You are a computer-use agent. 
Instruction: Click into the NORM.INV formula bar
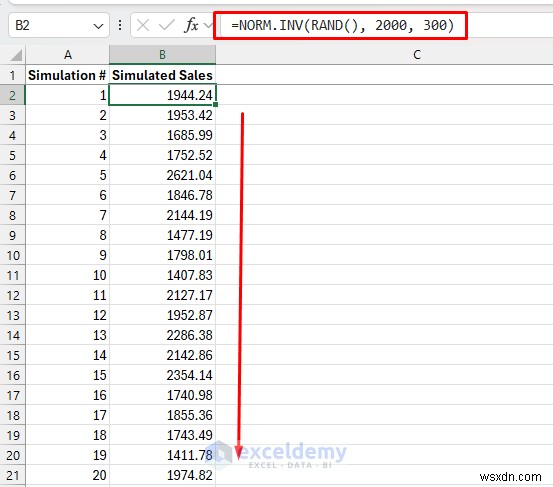[341, 25]
